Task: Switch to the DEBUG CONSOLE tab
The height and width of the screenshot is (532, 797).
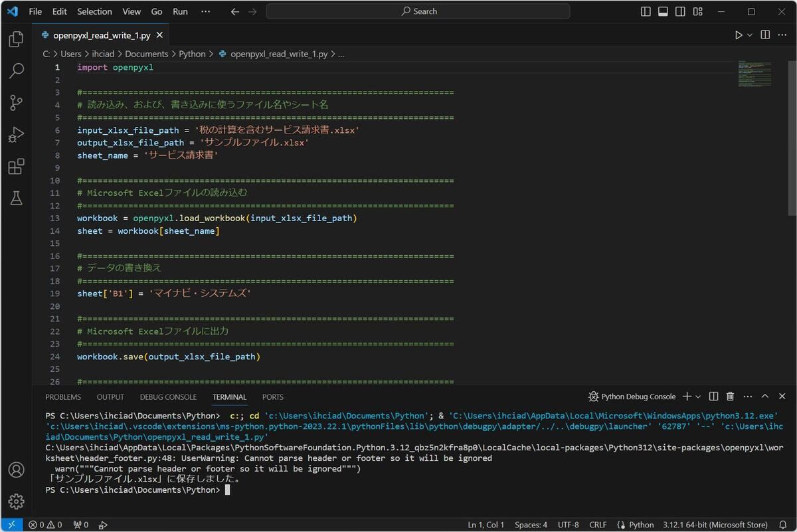Action: click(x=168, y=397)
